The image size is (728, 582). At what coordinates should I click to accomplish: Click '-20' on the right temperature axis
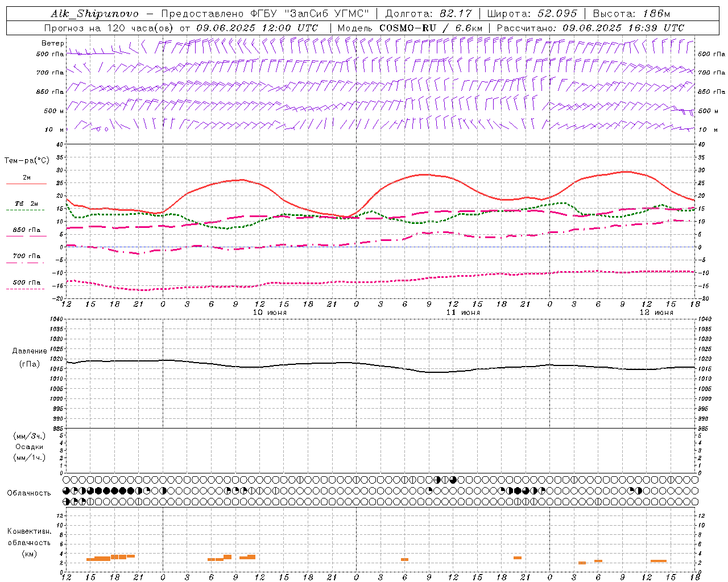pos(703,298)
